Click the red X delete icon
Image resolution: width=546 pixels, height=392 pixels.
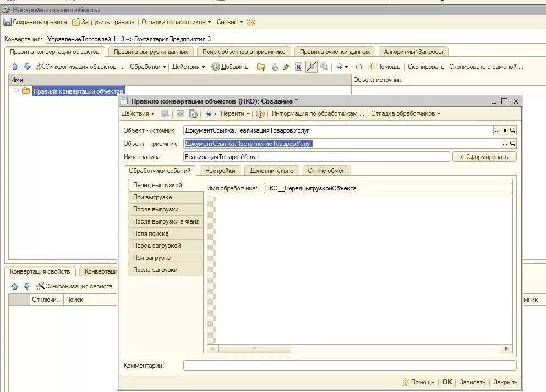click(298, 67)
